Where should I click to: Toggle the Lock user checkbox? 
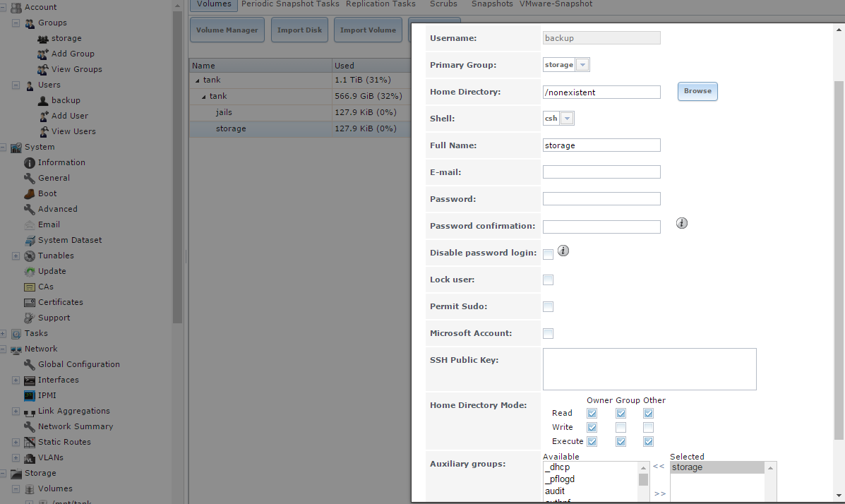pyautogui.click(x=548, y=280)
